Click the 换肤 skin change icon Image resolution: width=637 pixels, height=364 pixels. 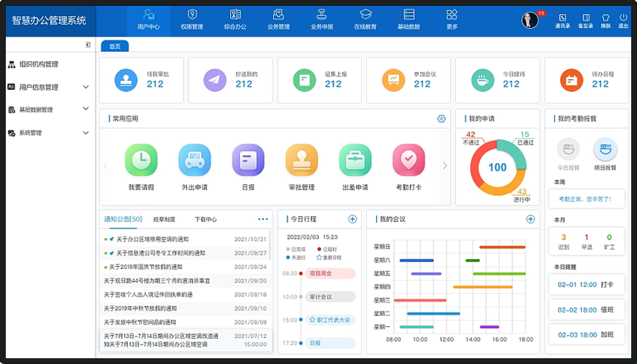pyautogui.click(x=605, y=21)
